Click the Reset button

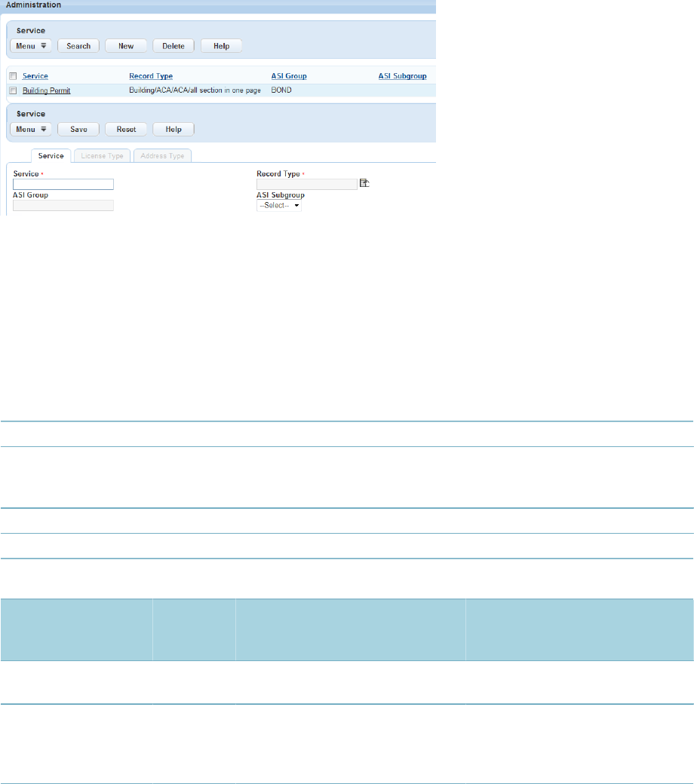coord(126,130)
